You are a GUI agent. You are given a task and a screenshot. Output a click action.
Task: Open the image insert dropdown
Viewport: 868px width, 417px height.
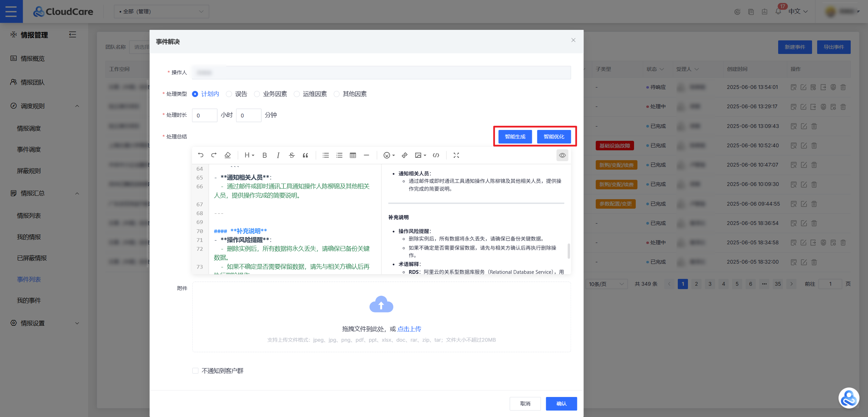(x=420, y=155)
